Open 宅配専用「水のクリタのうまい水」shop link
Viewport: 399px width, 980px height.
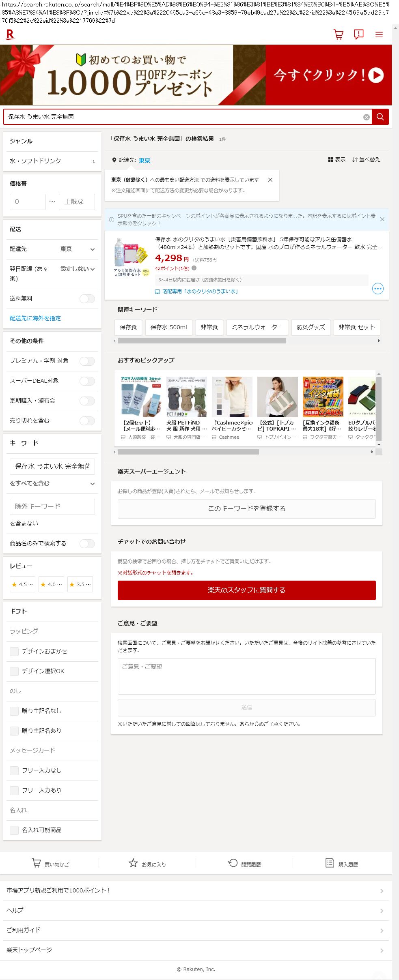tap(200, 292)
